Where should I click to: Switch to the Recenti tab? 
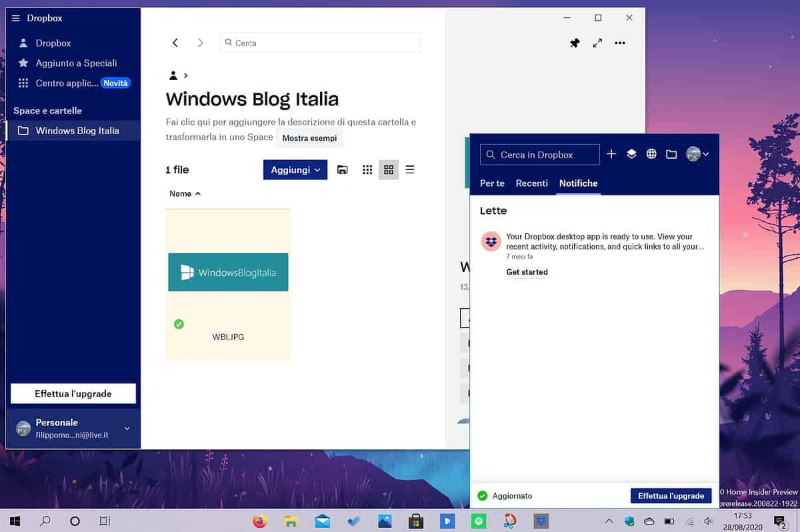pos(531,183)
